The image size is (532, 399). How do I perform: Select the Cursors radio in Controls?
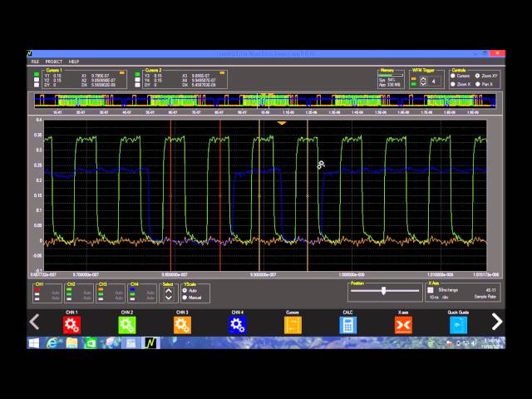tap(453, 76)
